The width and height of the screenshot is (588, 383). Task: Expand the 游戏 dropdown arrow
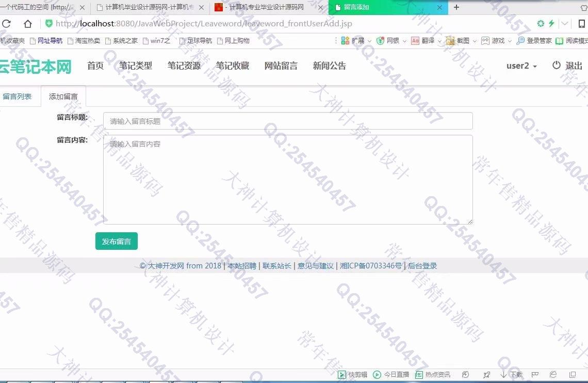tap(510, 41)
